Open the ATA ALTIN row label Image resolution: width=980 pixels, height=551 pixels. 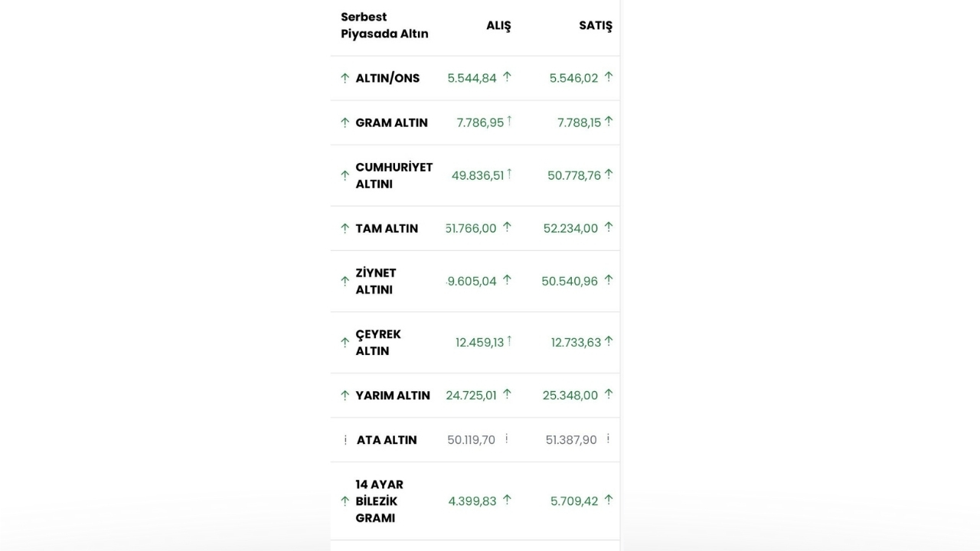click(387, 440)
